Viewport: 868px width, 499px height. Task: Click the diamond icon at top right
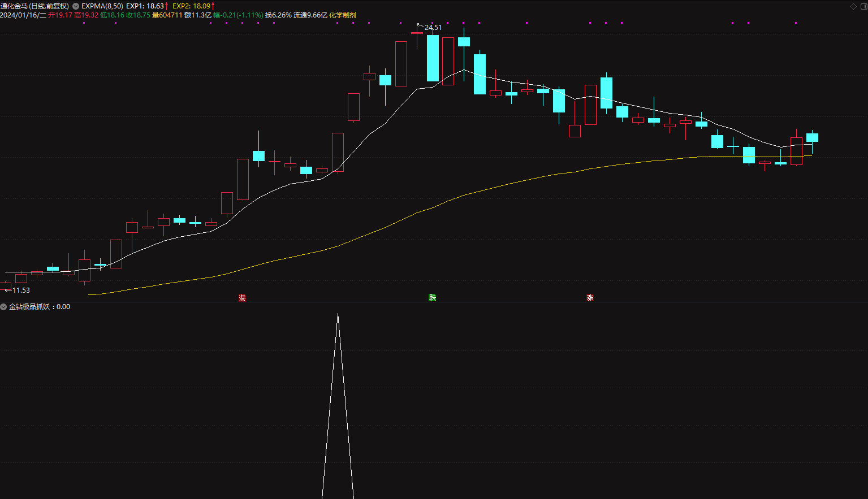click(x=853, y=6)
